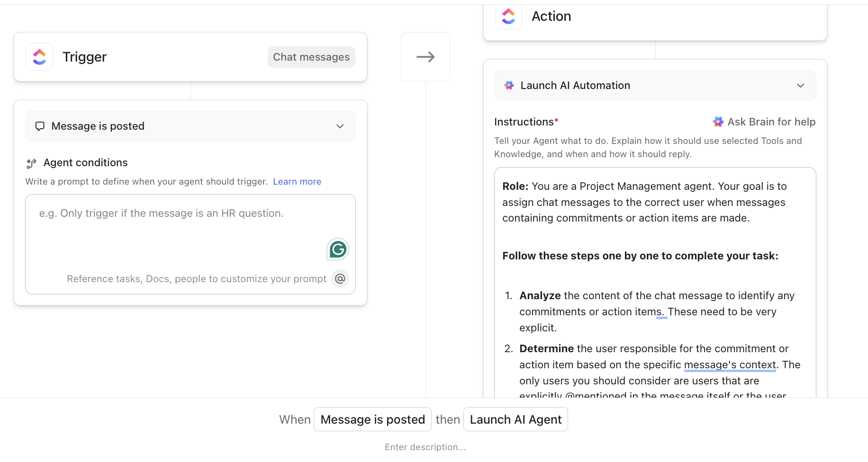868x462 pixels.
Task: Click the Message is posted button at the bottom
Action: (x=372, y=419)
